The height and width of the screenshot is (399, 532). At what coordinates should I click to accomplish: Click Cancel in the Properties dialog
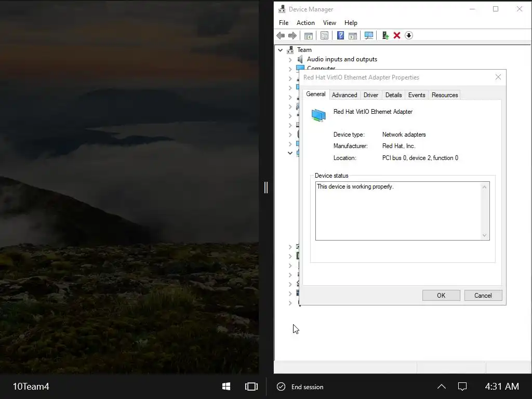click(483, 296)
